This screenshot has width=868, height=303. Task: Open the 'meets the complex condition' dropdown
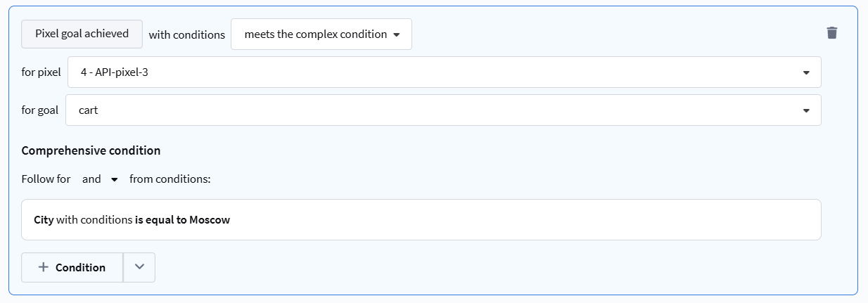pyautogui.click(x=321, y=34)
